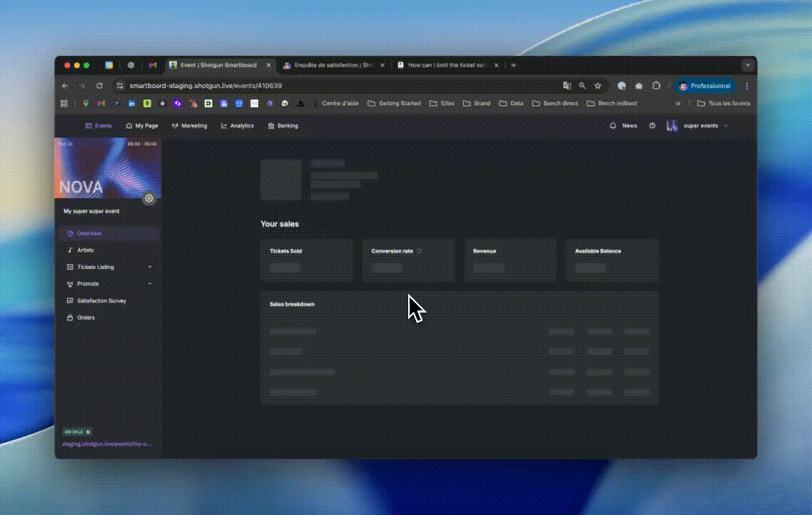Screen dimensions: 812x515
Task: Open the Tous les favoris folder
Action: pos(723,104)
